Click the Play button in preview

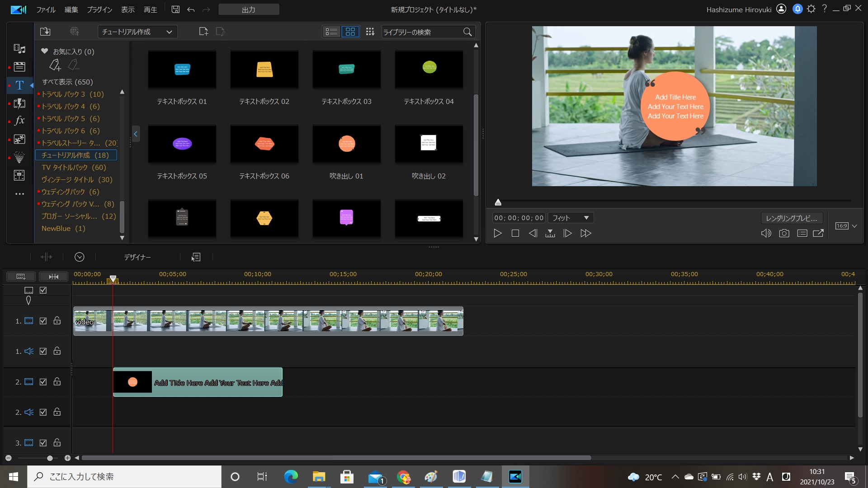tap(497, 233)
